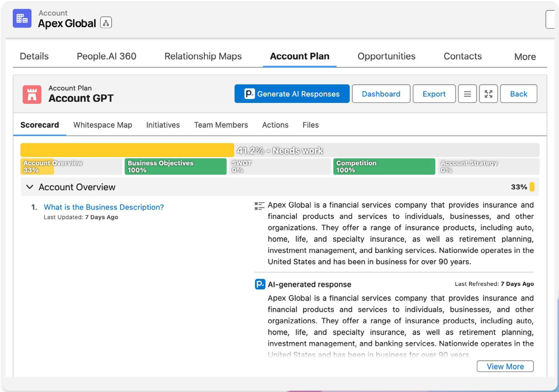Expand the plan to full screen
Screen dimensions: 559x392
click(x=489, y=94)
